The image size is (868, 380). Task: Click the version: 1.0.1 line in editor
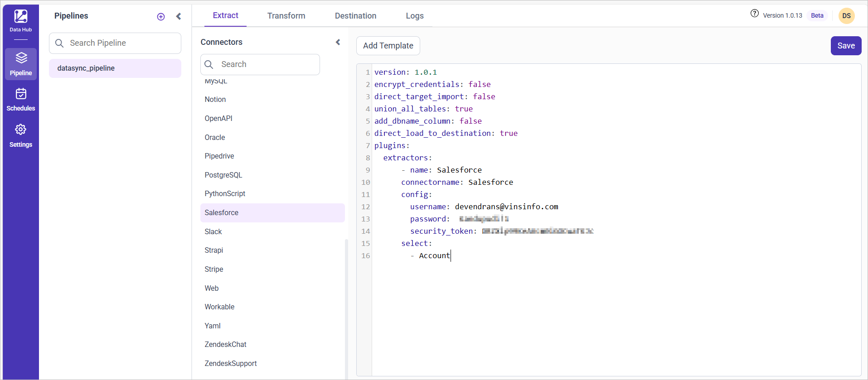pos(406,72)
